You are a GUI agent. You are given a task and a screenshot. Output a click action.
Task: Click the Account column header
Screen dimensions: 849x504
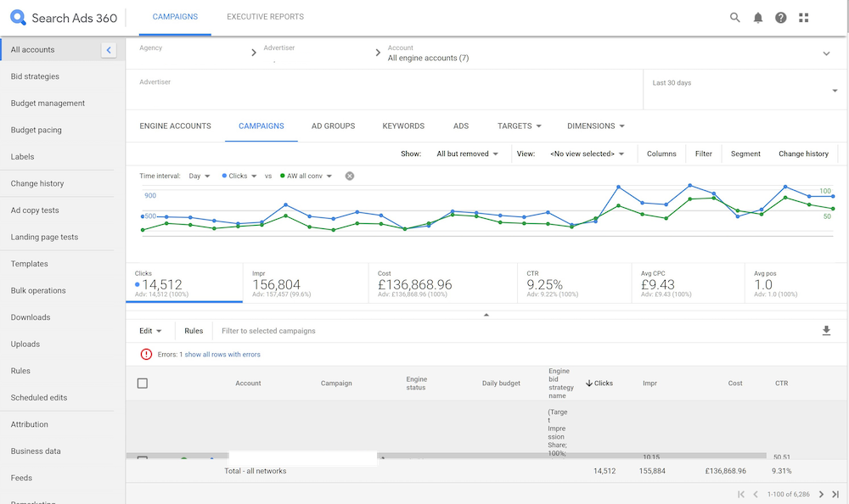[x=248, y=384]
